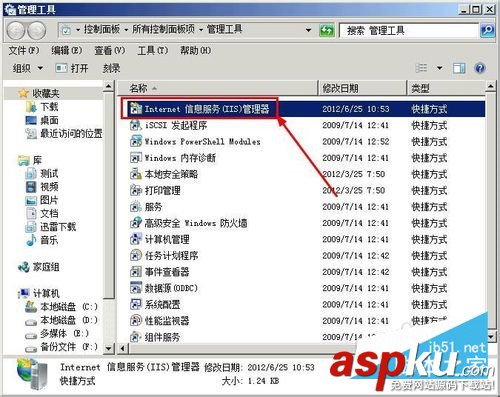Open the 文档 library
The width and height of the screenshot is (500, 397).
pyautogui.click(x=49, y=213)
